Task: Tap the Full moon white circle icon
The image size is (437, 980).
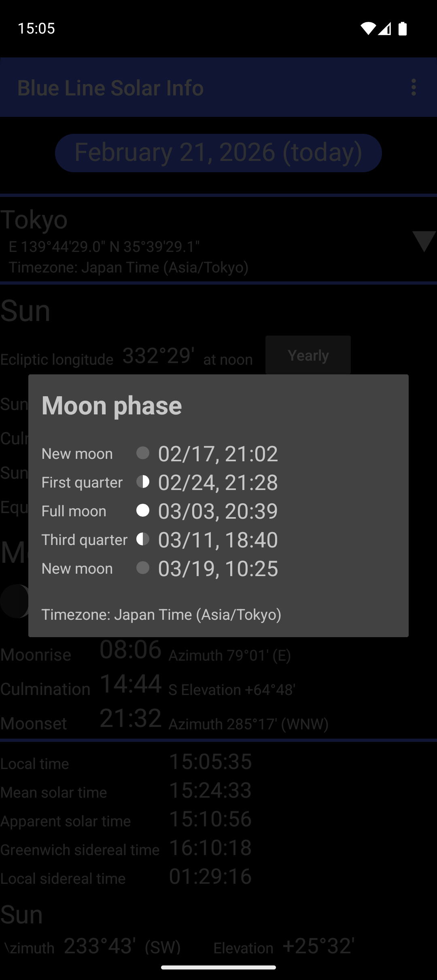Action: 143,510
